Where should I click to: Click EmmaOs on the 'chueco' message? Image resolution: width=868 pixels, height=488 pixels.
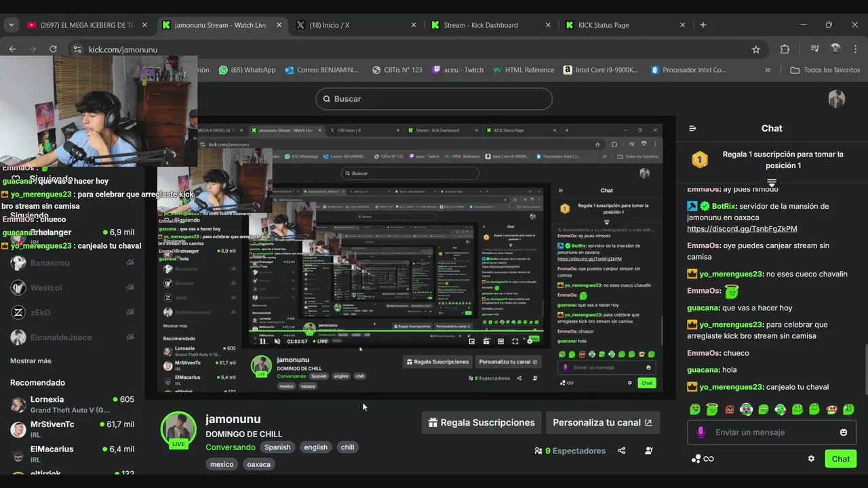tap(703, 353)
